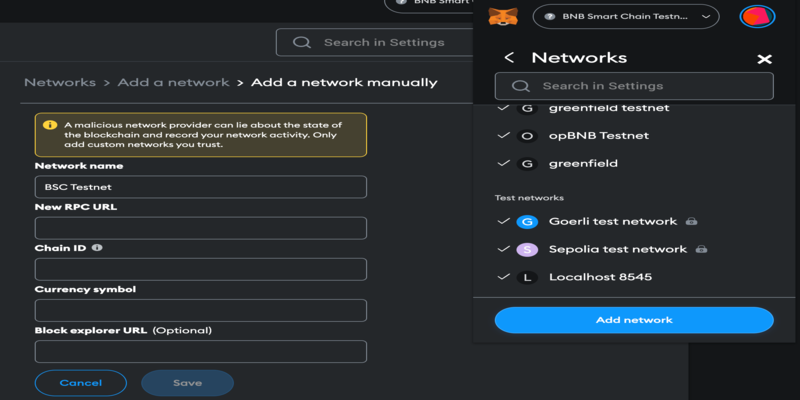The image size is (800, 400).
Task: Go back using Networks panel arrow
Action: click(x=509, y=58)
